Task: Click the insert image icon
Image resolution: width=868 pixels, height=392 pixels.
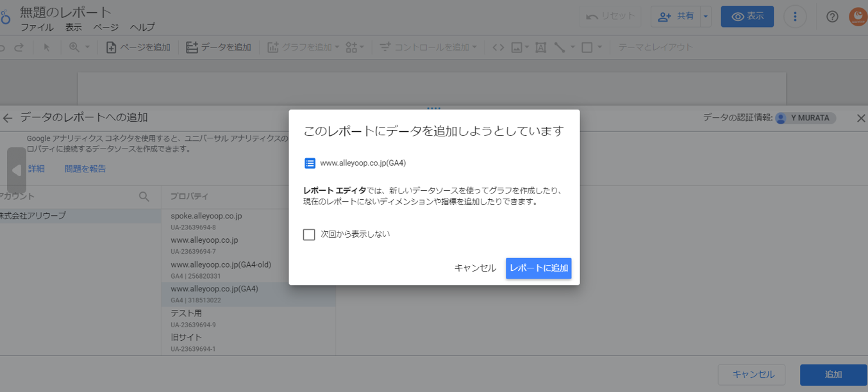Action: tap(517, 47)
